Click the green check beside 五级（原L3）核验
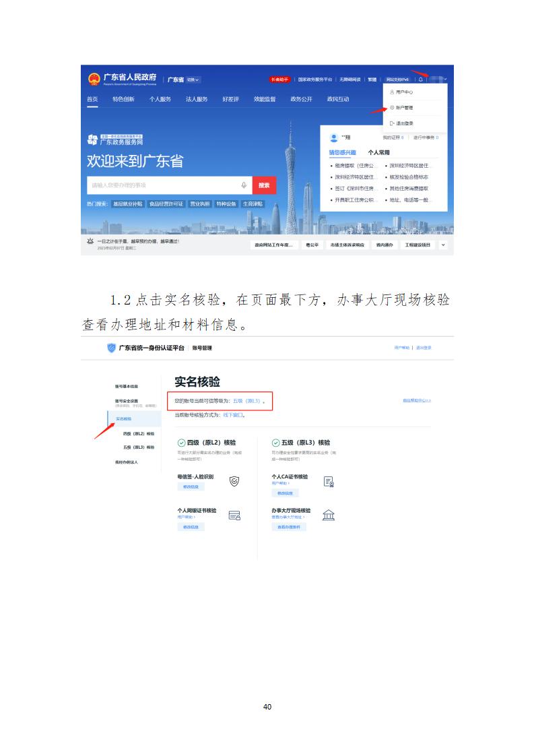This screenshot has width=534, height=756. [x=276, y=443]
